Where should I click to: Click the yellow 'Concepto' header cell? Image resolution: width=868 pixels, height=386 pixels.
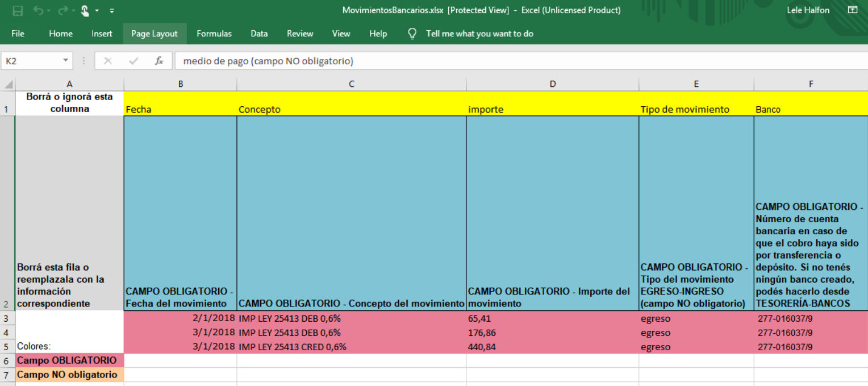(x=352, y=103)
